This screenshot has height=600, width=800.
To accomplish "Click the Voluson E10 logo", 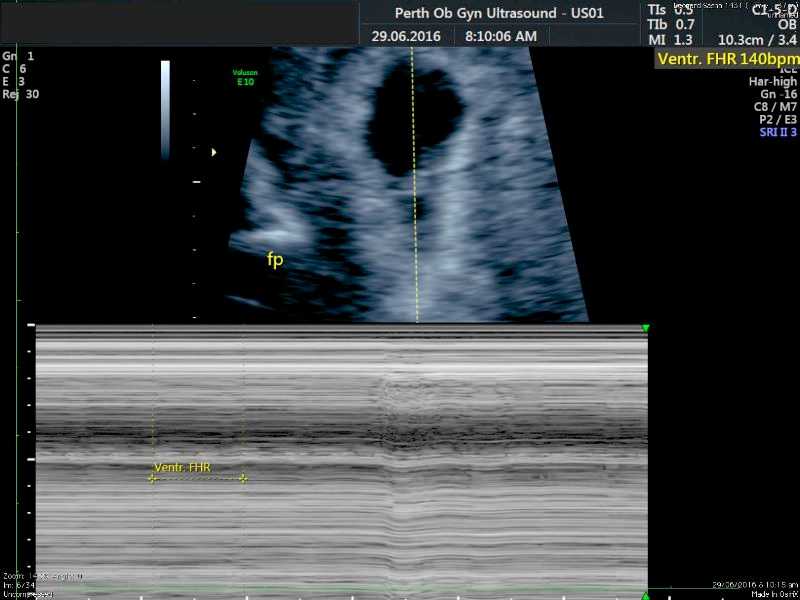I will click(245, 77).
